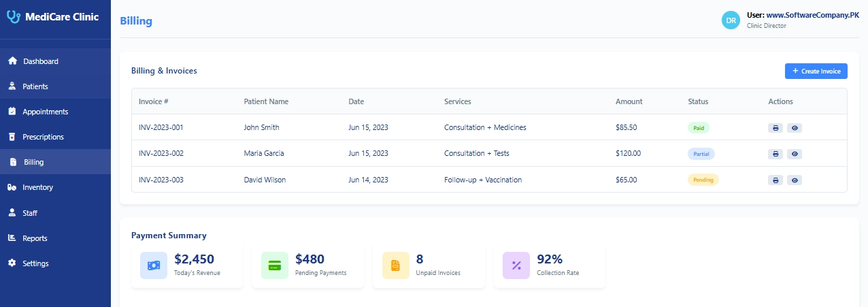Click the Collection Rate percent icon
This screenshot has height=307, width=868.
tap(516, 265)
